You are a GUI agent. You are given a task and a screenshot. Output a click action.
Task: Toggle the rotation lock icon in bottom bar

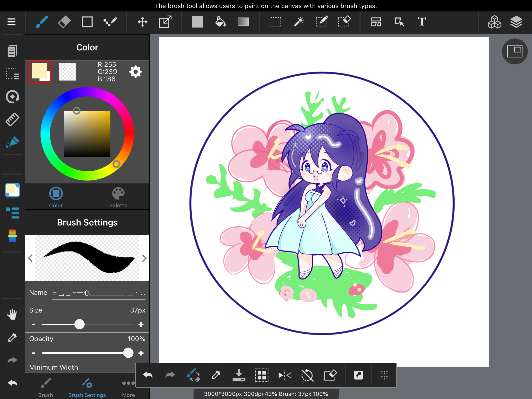[307, 375]
